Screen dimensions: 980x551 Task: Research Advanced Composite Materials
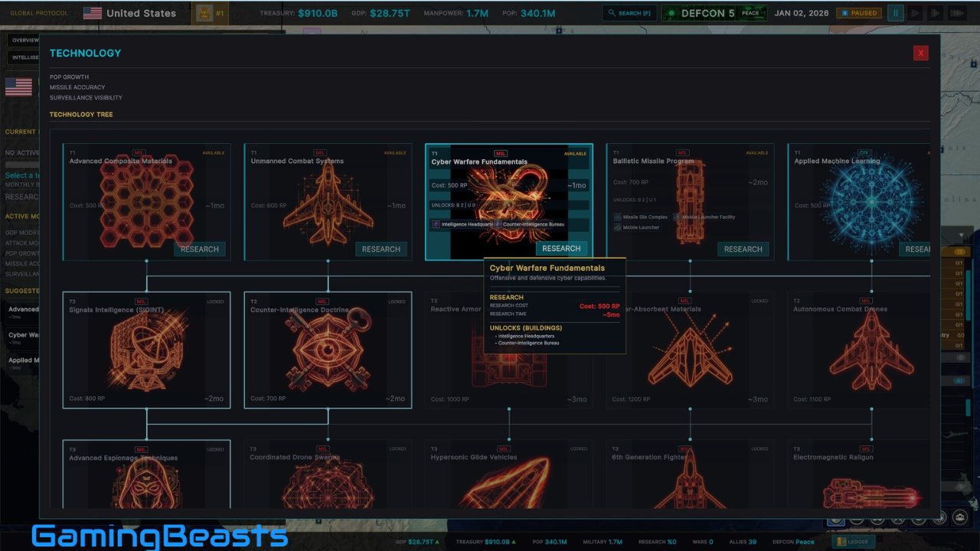pyautogui.click(x=199, y=249)
